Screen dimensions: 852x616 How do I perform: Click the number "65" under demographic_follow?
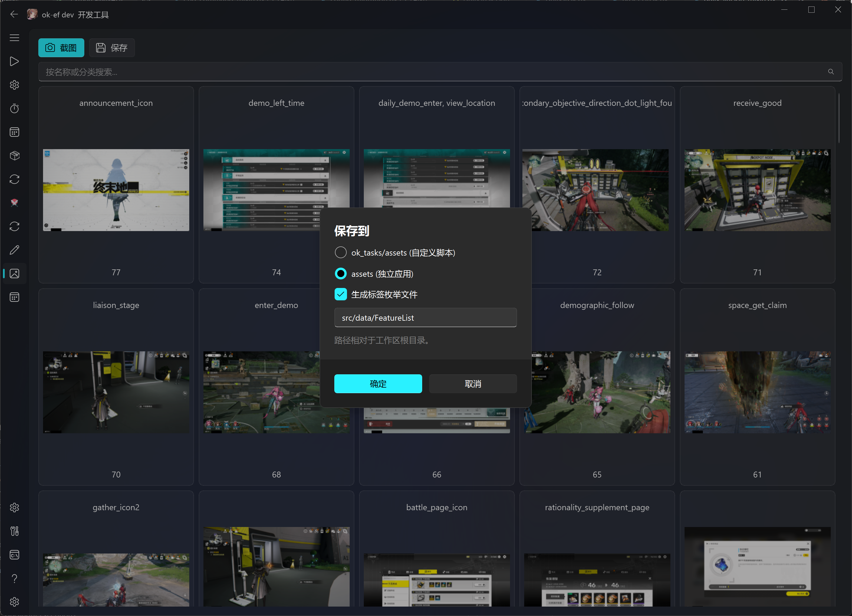click(x=597, y=475)
